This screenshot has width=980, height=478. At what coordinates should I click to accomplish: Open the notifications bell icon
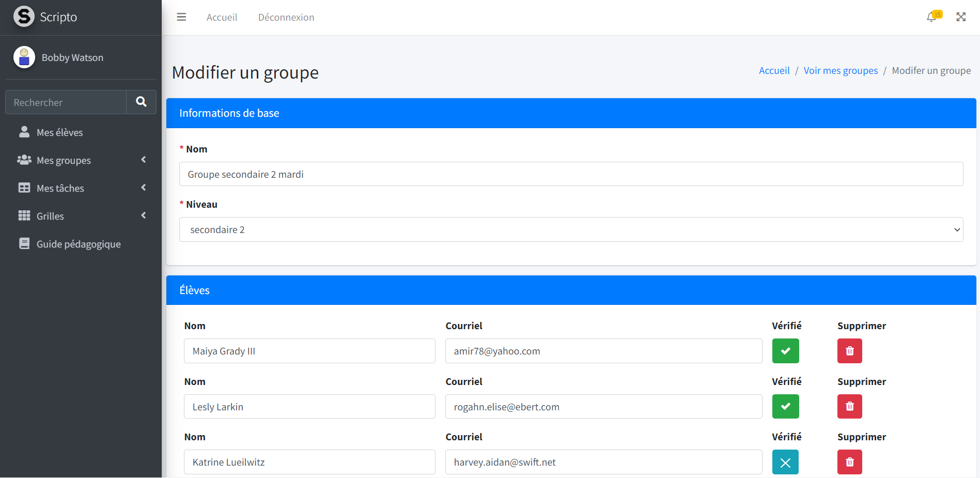pyautogui.click(x=932, y=17)
